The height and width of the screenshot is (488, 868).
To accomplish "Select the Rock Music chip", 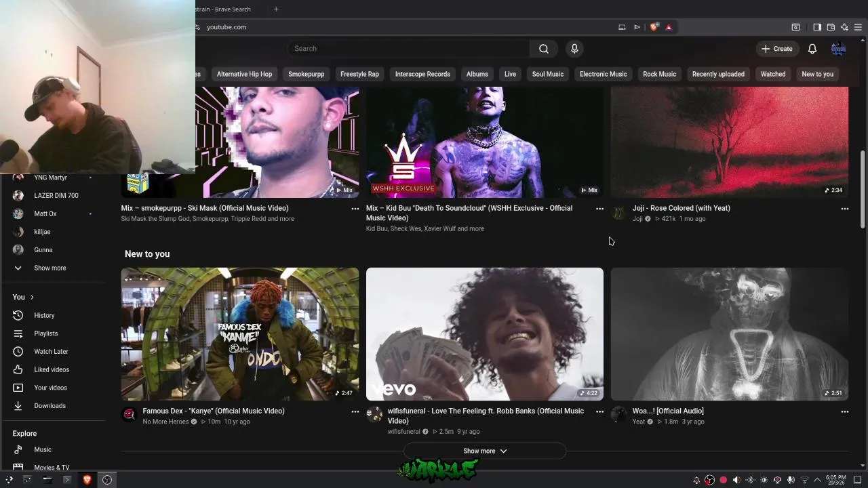I will point(659,74).
